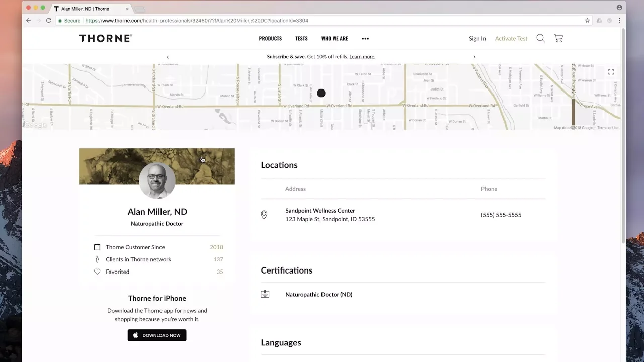Image resolution: width=644 pixels, height=362 pixels.
Task: Show next promo banner with right arrow
Action: point(474,57)
